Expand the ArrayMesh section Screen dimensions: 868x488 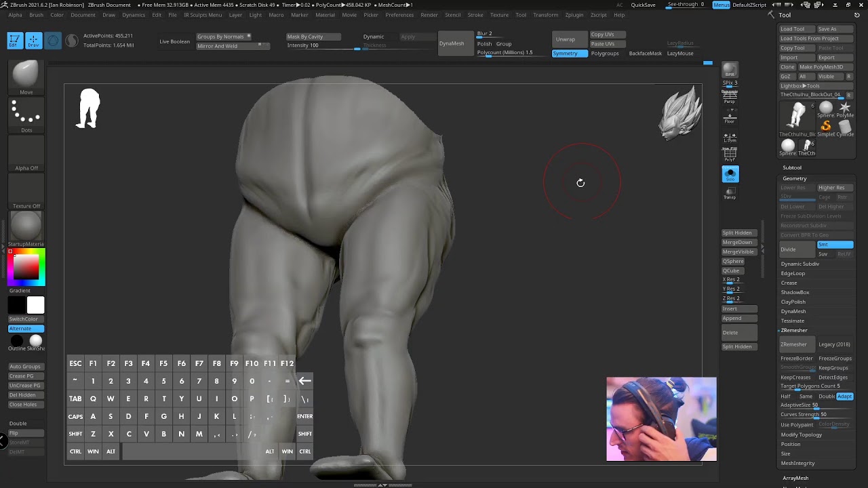795,478
